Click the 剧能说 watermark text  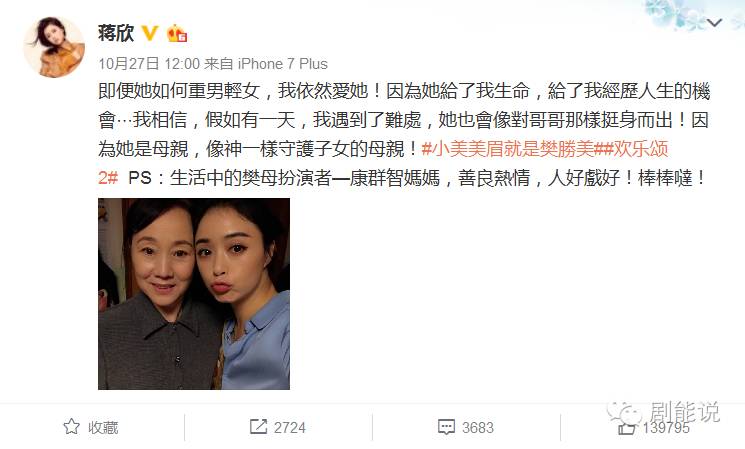tap(684, 411)
